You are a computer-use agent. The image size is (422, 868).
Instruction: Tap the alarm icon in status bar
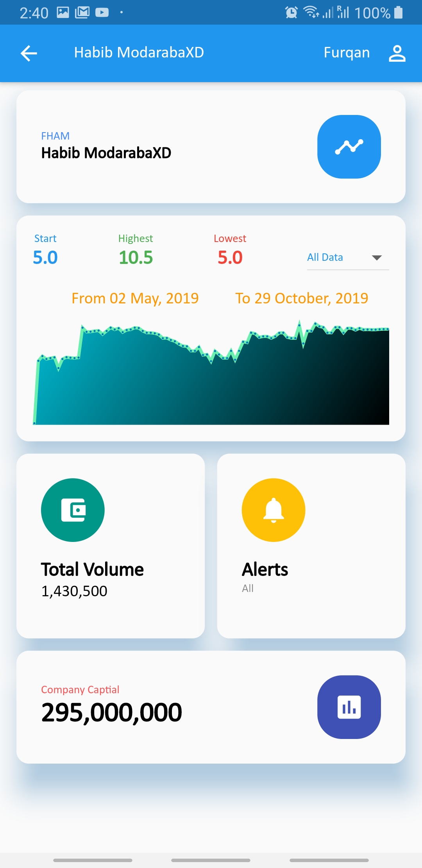291,13
